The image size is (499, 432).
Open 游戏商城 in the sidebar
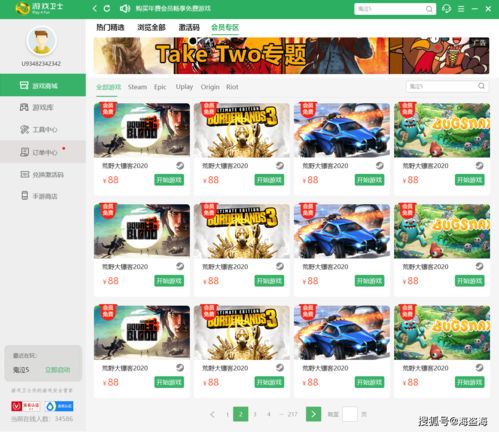[43, 85]
